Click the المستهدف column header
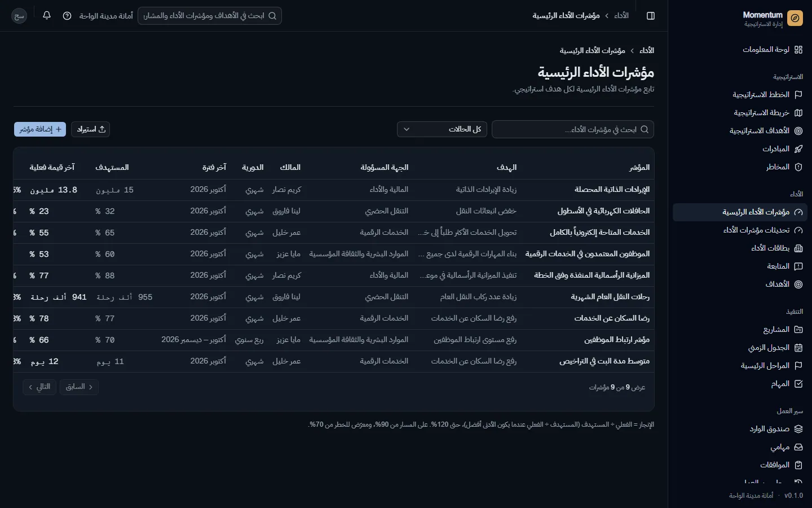Screen dimensions: 812x508 click(112, 168)
